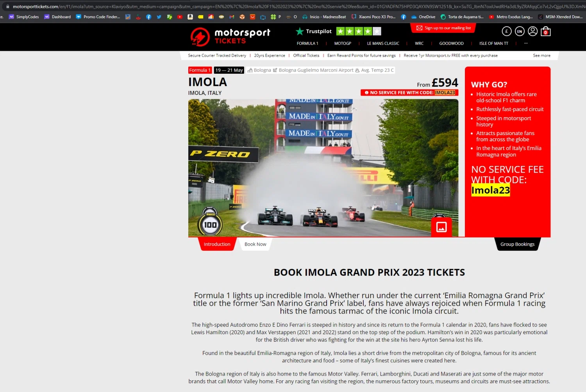
Task: Open the WRC menu
Action: (x=419, y=43)
